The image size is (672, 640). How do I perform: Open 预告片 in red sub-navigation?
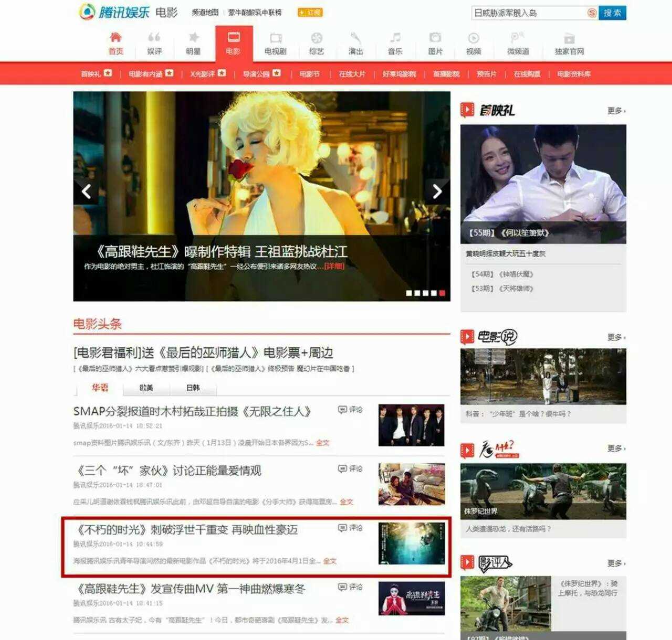(486, 74)
